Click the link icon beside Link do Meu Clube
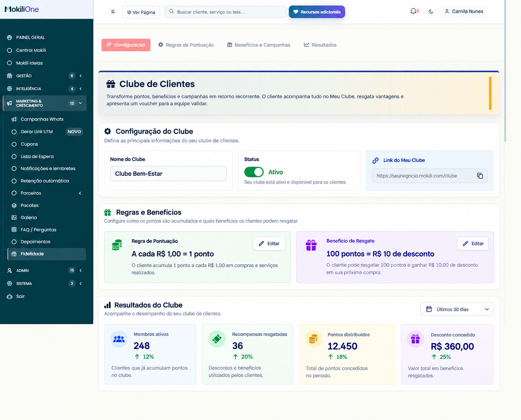 (x=376, y=160)
